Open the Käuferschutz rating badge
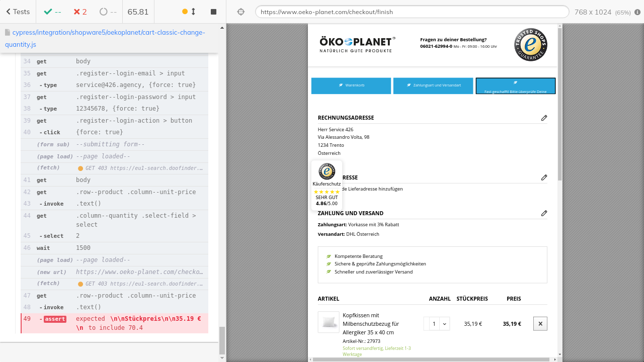The width and height of the screenshot is (644, 362). pyautogui.click(x=327, y=185)
